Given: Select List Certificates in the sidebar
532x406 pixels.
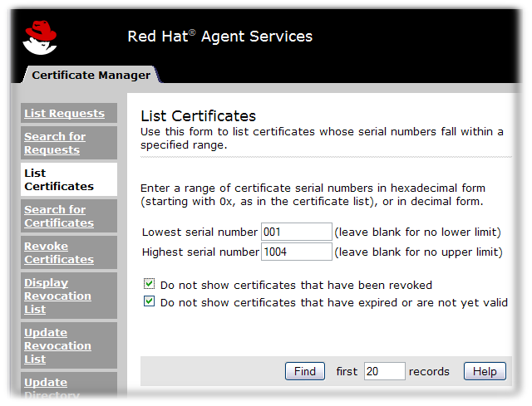Looking at the screenshot, I should (x=58, y=179).
